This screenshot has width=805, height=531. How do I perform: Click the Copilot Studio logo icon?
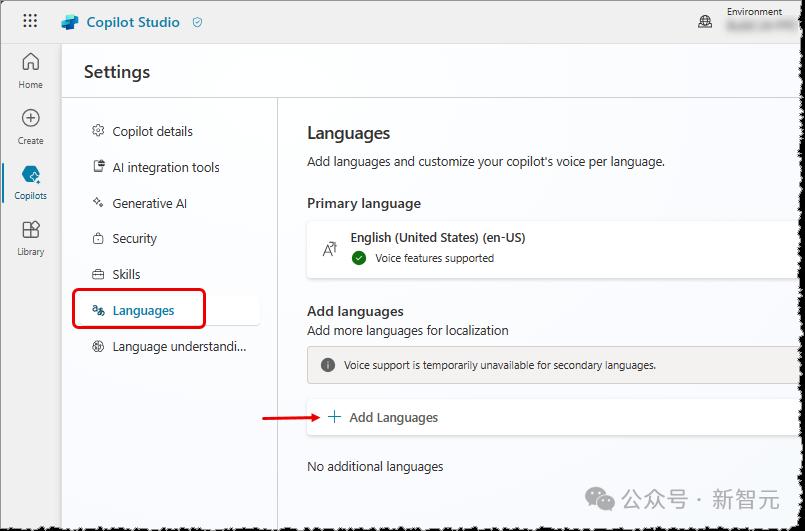70,22
